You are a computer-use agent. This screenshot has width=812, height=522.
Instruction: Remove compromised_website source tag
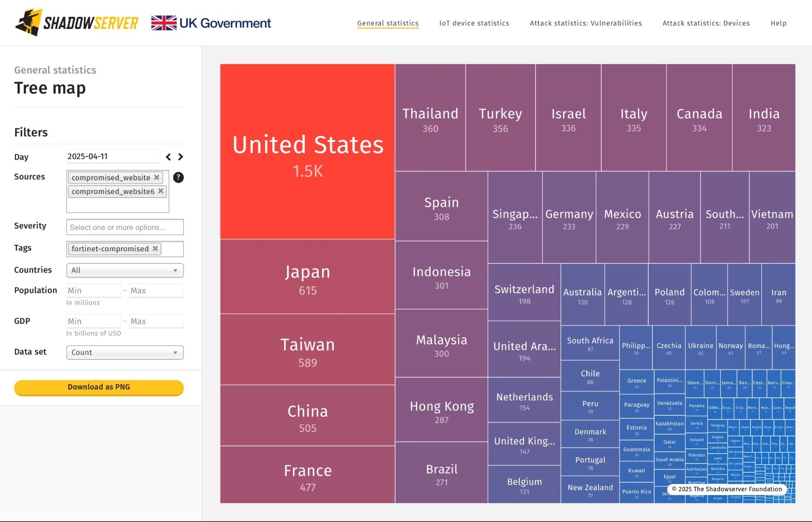[157, 177]
